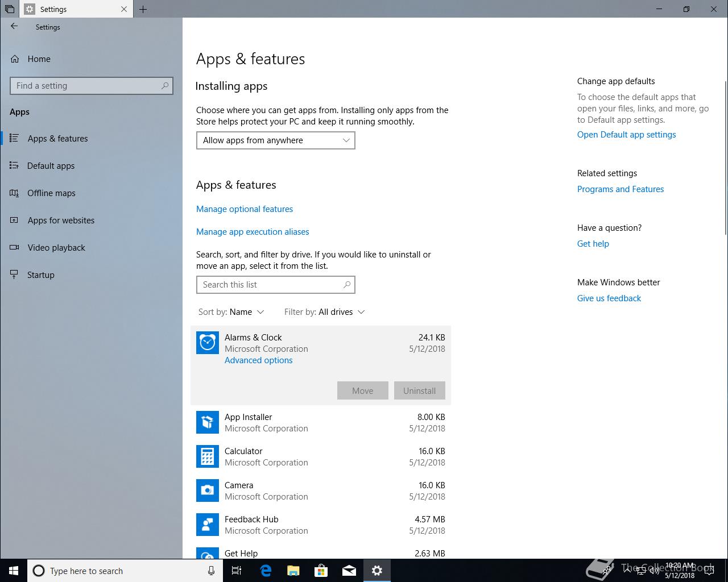728x582 pixels.
Task: Click the Feedback Hub icon
Action: pos(208,525)
